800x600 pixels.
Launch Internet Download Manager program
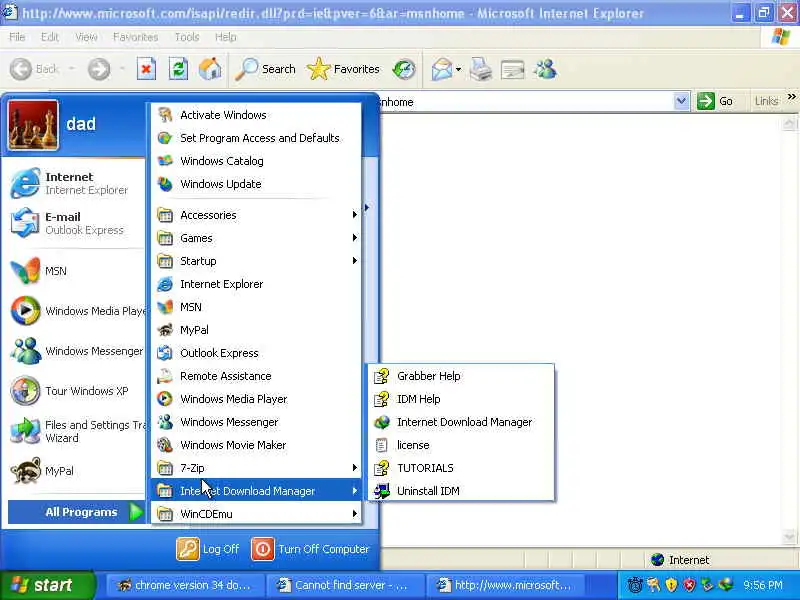[461, 422]
